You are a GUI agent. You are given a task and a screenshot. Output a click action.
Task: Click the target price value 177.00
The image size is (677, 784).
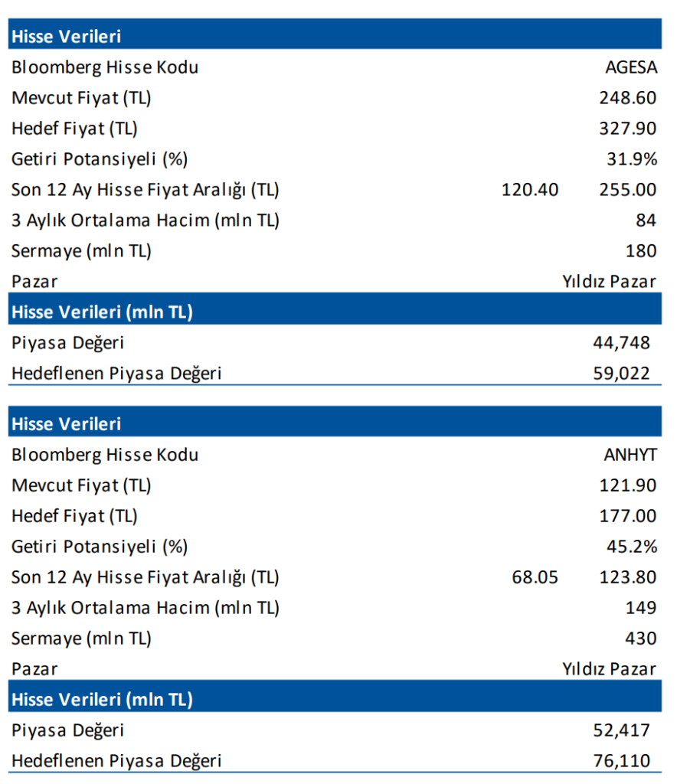pyautogui.click(x=627, y=516)
